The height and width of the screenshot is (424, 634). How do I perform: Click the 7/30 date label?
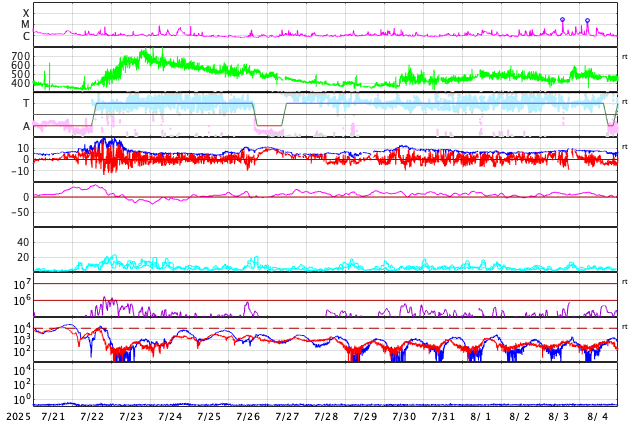point(404,417)
